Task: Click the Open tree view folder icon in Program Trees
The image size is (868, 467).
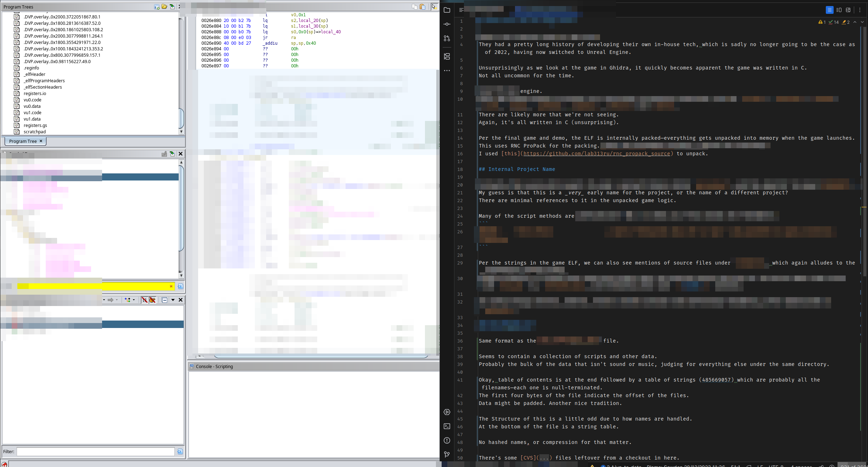Action: click(164, 7)
